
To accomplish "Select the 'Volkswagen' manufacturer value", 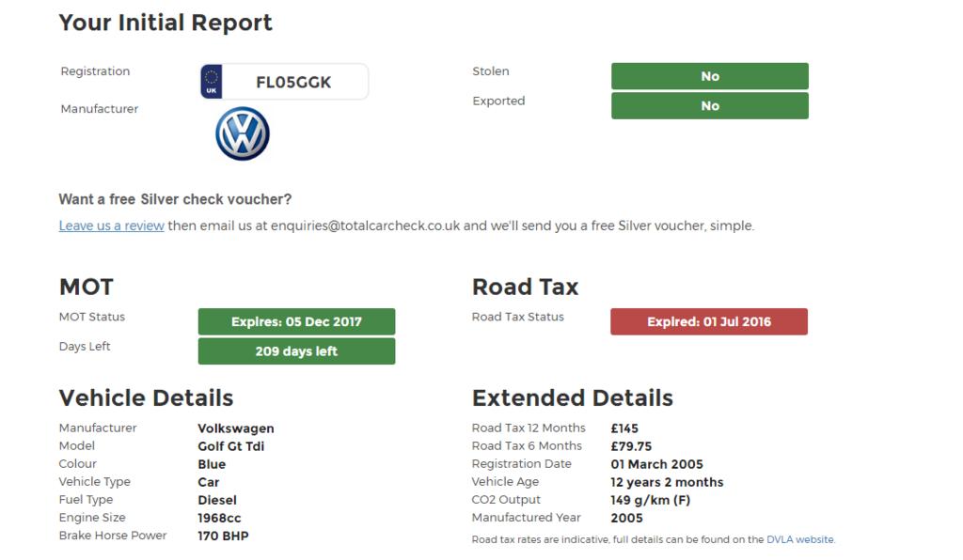I will [x=236, y=428].
